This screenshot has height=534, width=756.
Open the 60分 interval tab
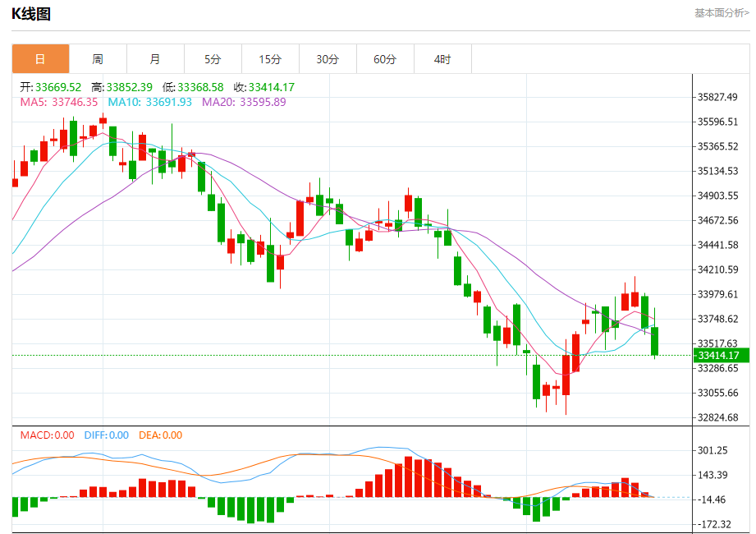pyautogui.click(x=385, y=59)
